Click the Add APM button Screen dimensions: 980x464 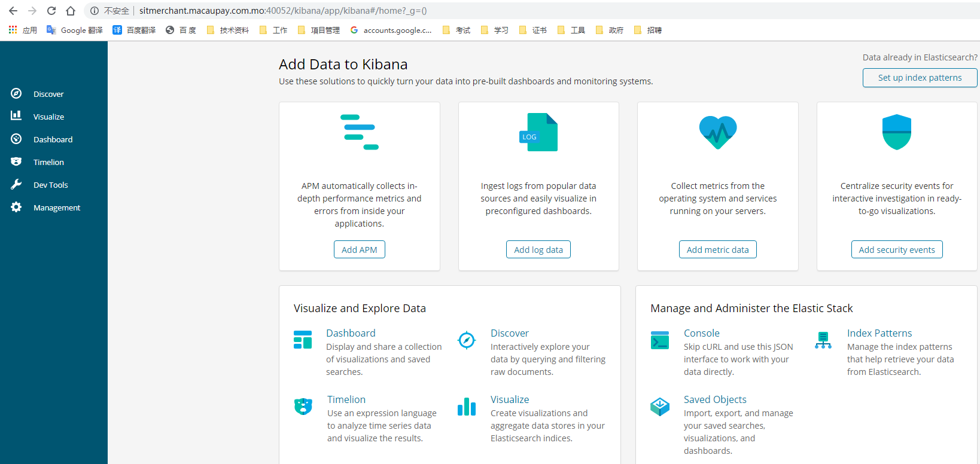tap(360, 249)
